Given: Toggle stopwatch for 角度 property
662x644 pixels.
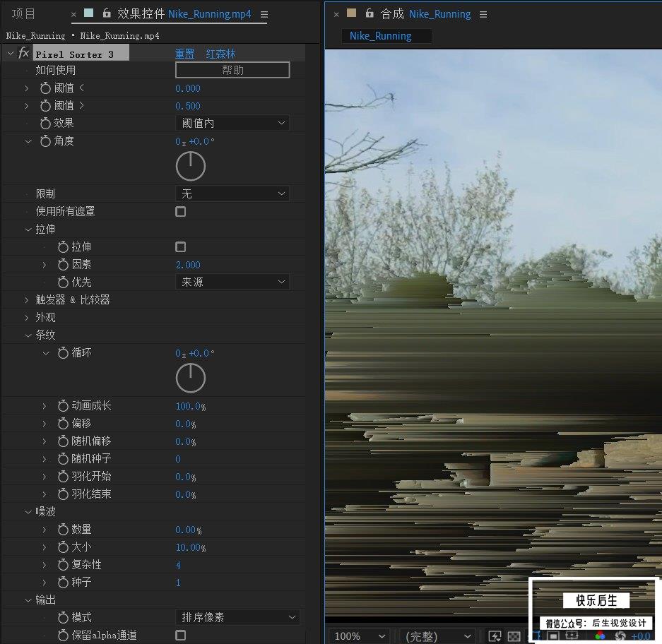Looking at the screenshot, I should click(x=45, y=141).
